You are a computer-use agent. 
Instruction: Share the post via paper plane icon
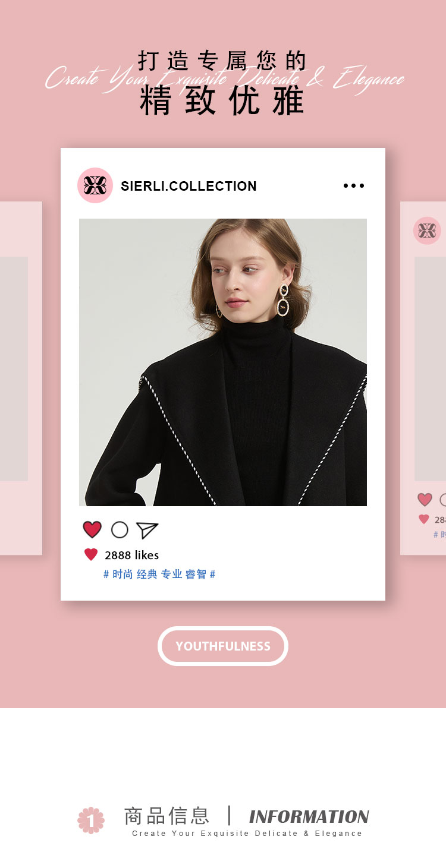(147, 530)
